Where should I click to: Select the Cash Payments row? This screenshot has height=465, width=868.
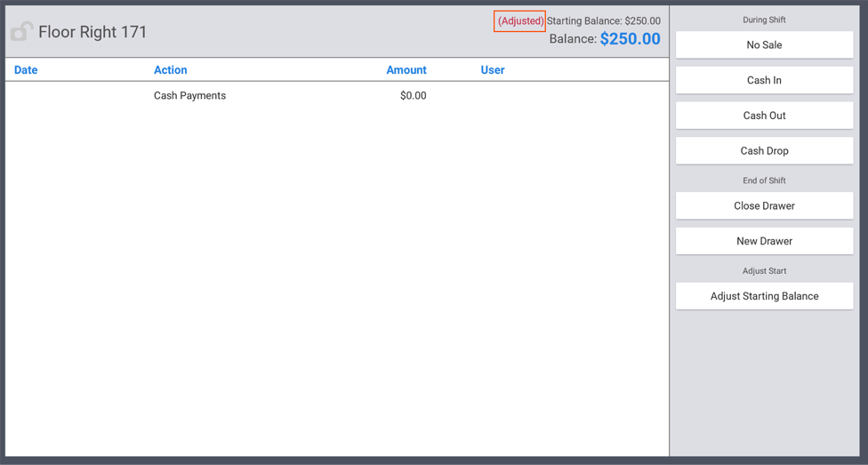click(189, 96)
